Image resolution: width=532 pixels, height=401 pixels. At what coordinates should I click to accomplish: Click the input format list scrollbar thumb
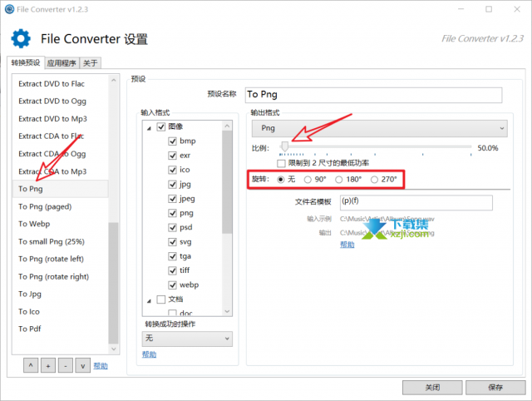tap(227, 183)
